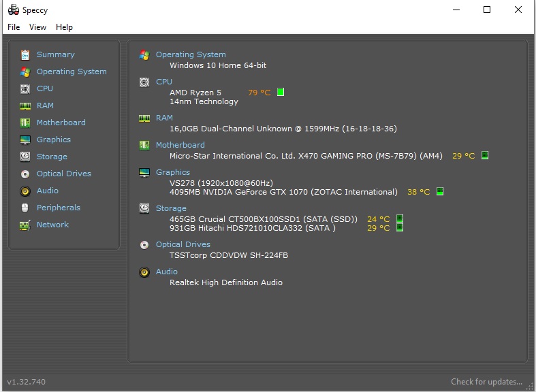Click the Motherboard icon in sidebar

point(25,123)
